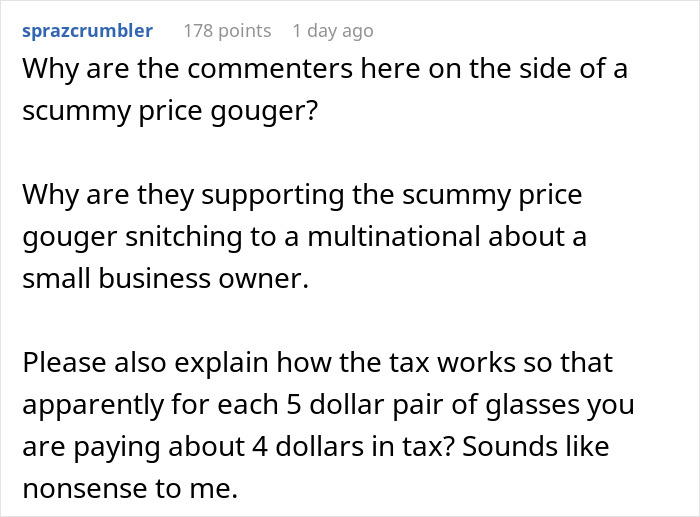Click the final line 'nonsense to me.'
700x517 pixels.
pos(130,489)
